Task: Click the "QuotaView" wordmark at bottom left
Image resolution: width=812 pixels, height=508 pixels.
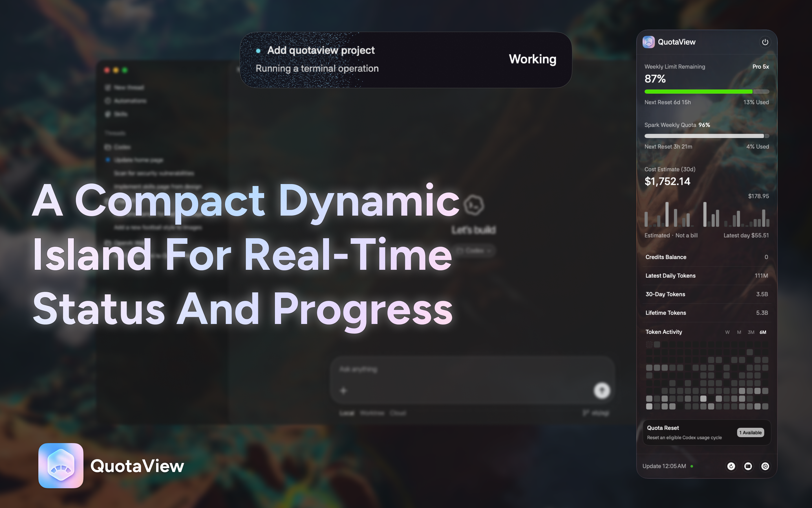Action: [x=137, y=466]
